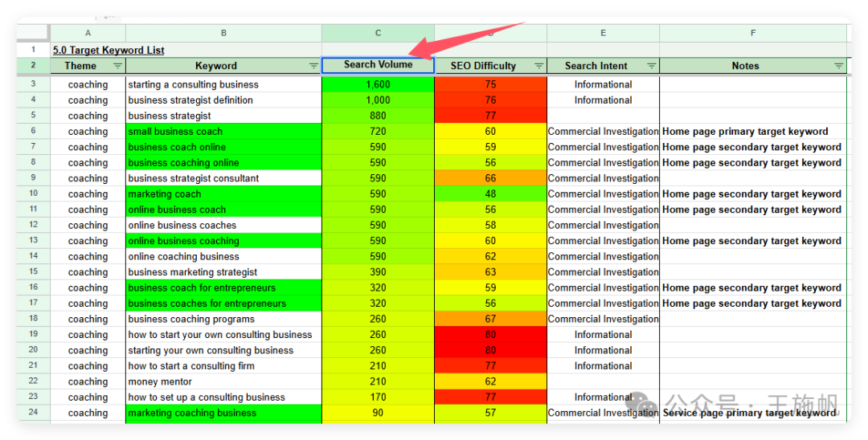Select row 10 header number
The width and height of the screenshot is (868, 440).
point(33,194)
